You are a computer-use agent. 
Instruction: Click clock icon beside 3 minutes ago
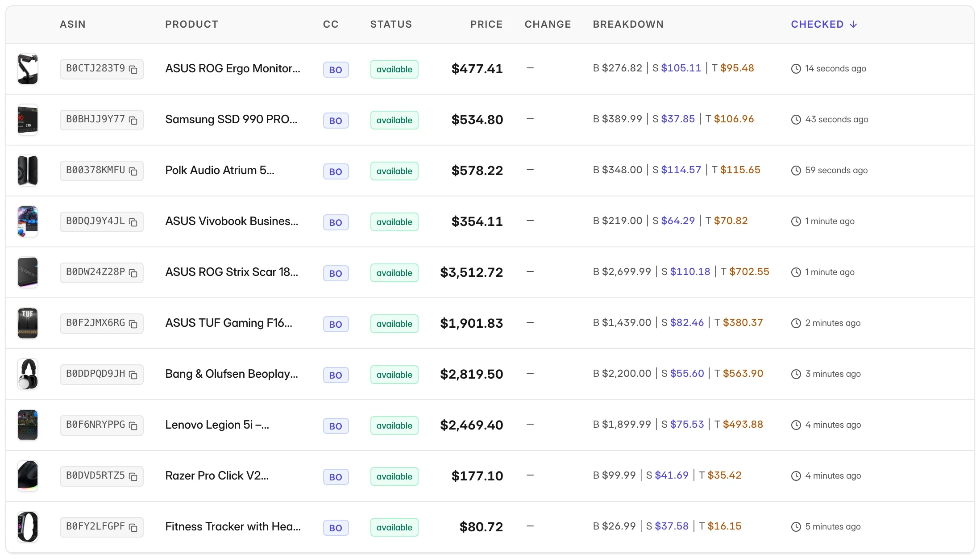[x=796, y=374]
